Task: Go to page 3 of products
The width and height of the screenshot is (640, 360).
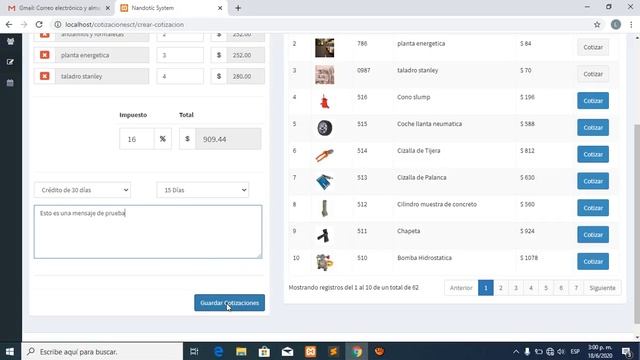Action: pyautogui.click(x=516, y=288)
